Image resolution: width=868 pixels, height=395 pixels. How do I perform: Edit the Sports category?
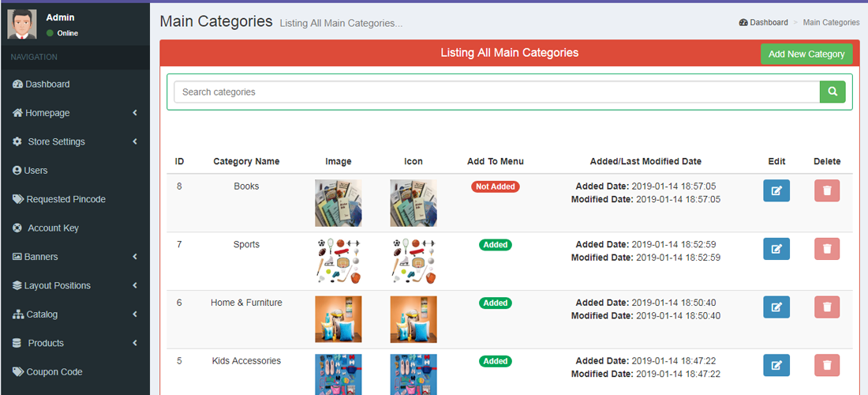point(776,249)
